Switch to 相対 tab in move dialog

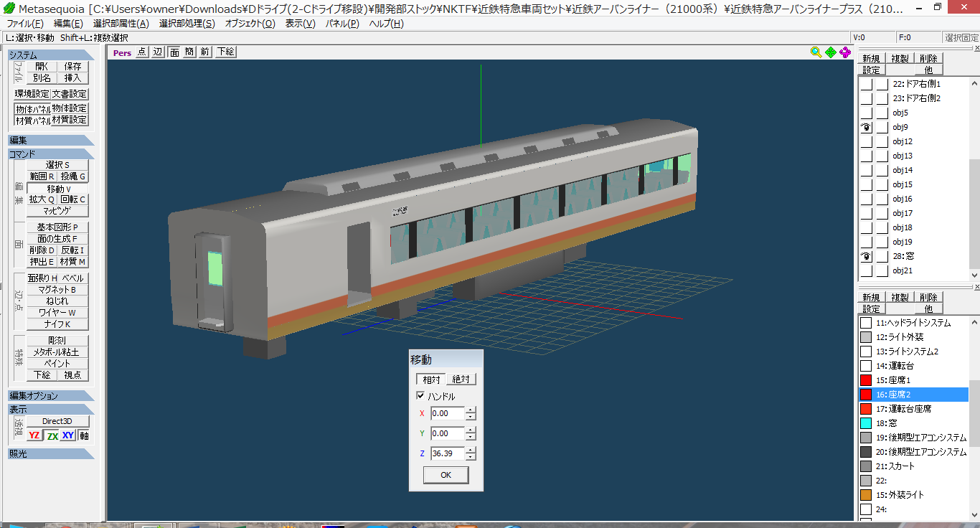click(x=431, y=379)
